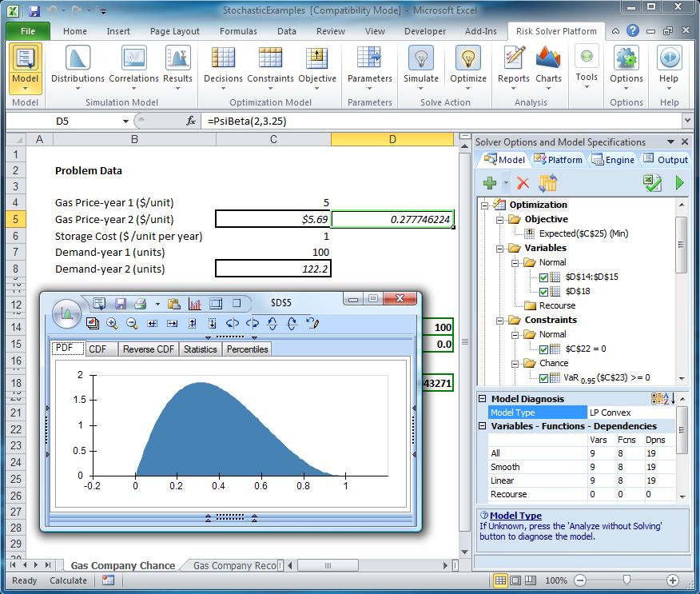Click the red X delete icon
Screen dimensions: 700x594
(x=523, y=183)
